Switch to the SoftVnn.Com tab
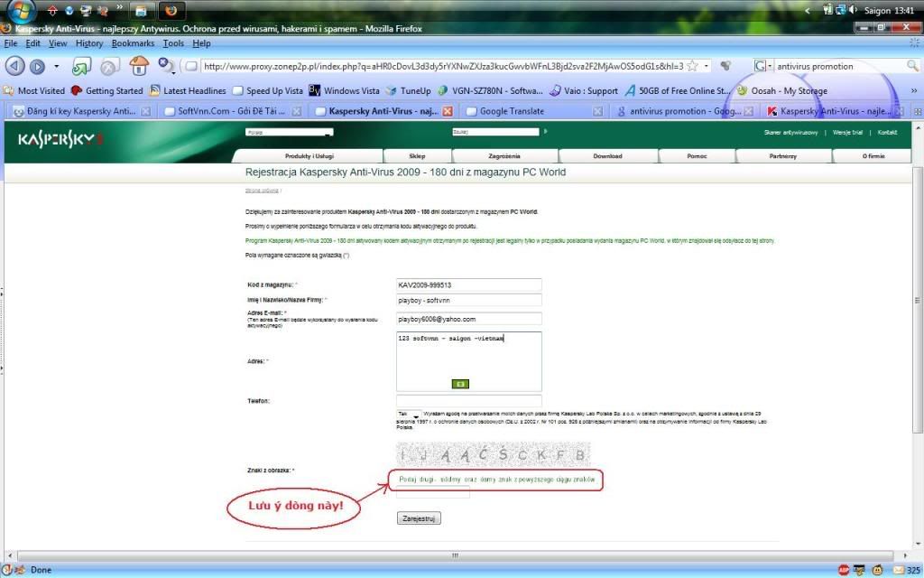Viewport: 924px width, 578px height. click(x=232, y=111)
